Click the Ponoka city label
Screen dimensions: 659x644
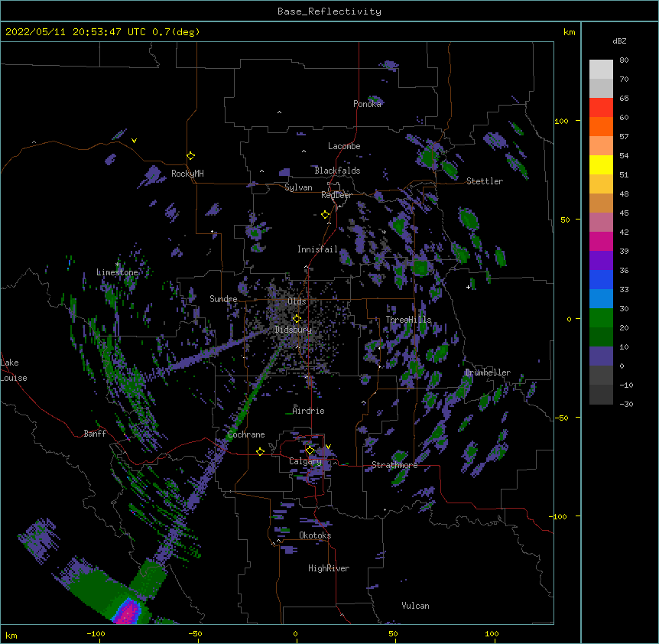(x=367, y=104)
